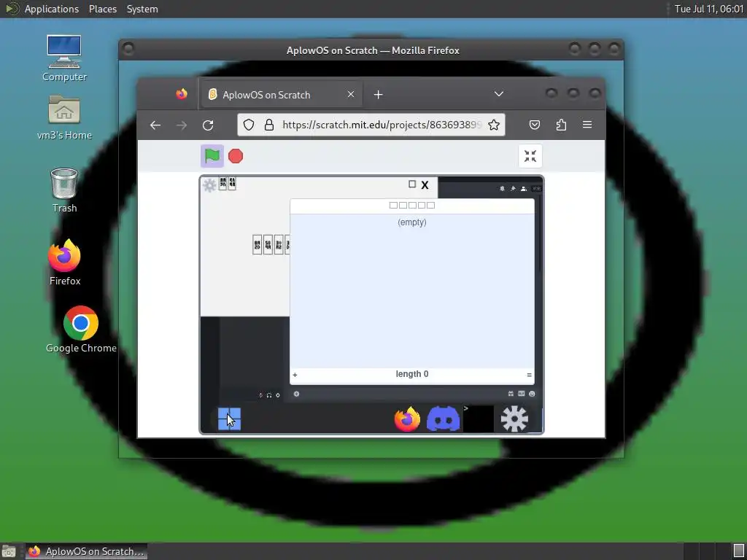Image resolution: width=747 pixels, height=560 pixels.
Task: Go back in Firefox
Action: tap(155, 125)
